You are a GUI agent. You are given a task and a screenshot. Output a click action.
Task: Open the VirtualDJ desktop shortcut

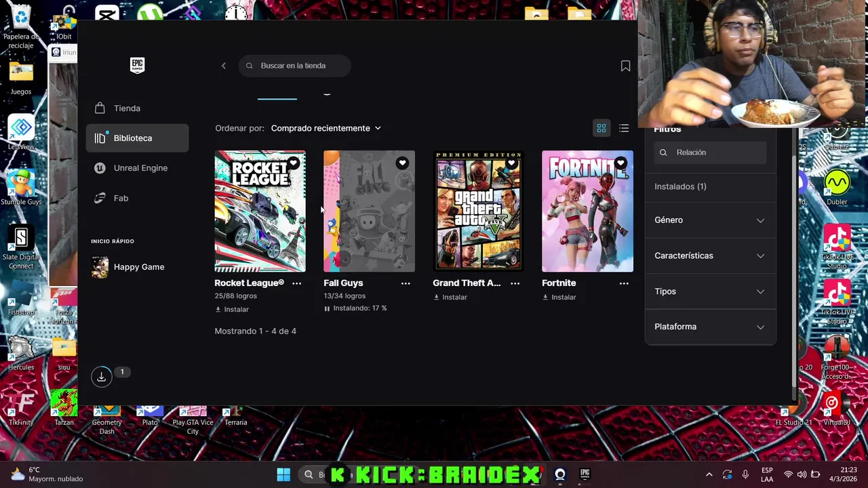[x=836, y=409]
